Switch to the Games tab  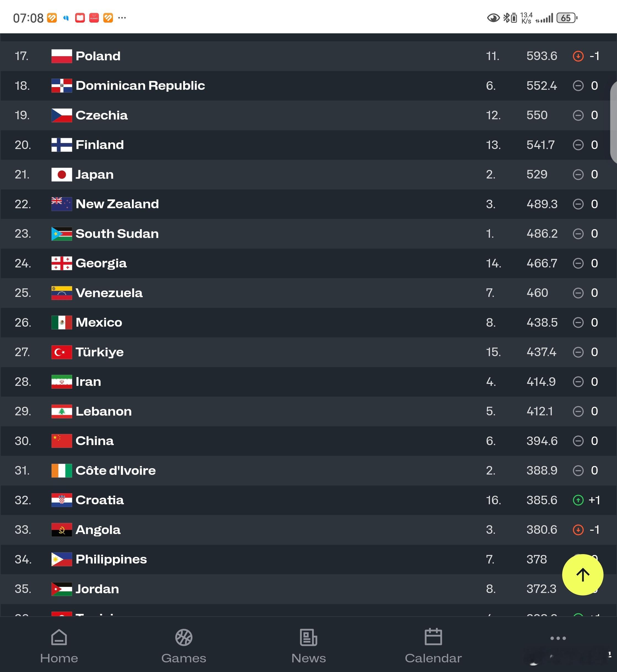pos(184,646)
